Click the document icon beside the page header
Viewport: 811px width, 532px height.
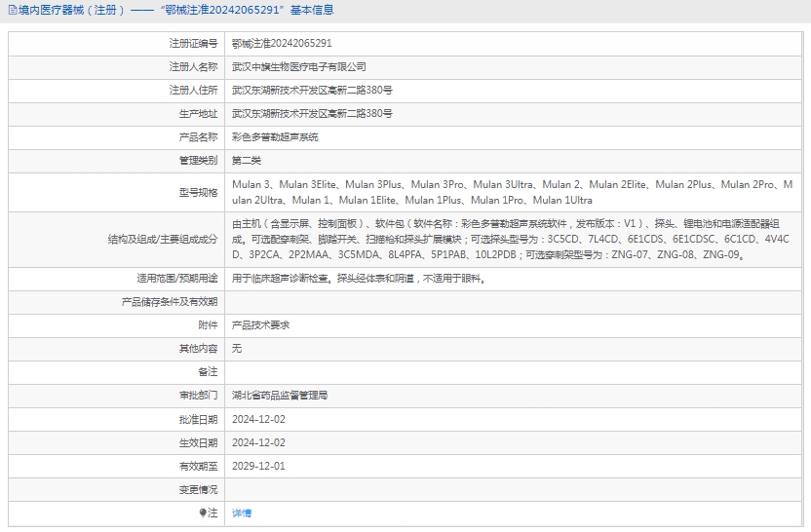point(12,11)
